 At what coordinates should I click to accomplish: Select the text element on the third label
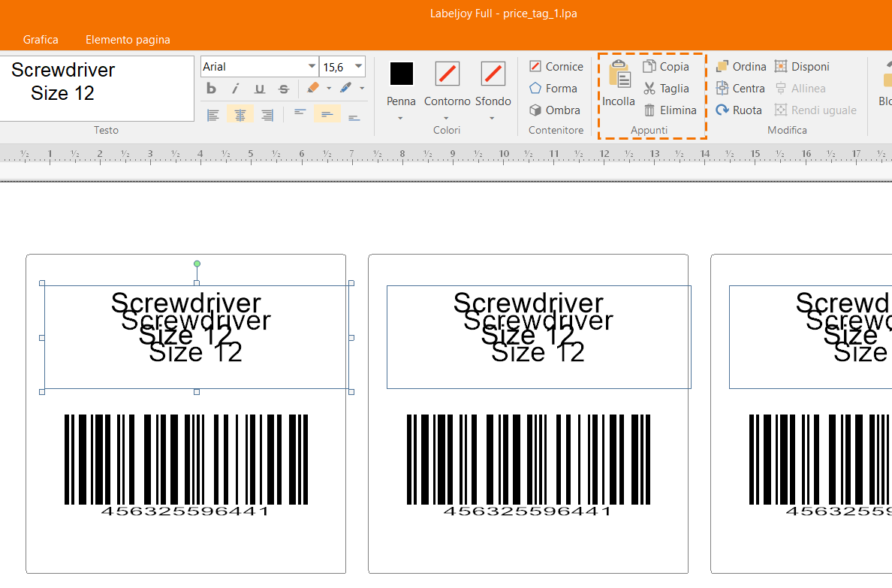(x=811, y=337)
